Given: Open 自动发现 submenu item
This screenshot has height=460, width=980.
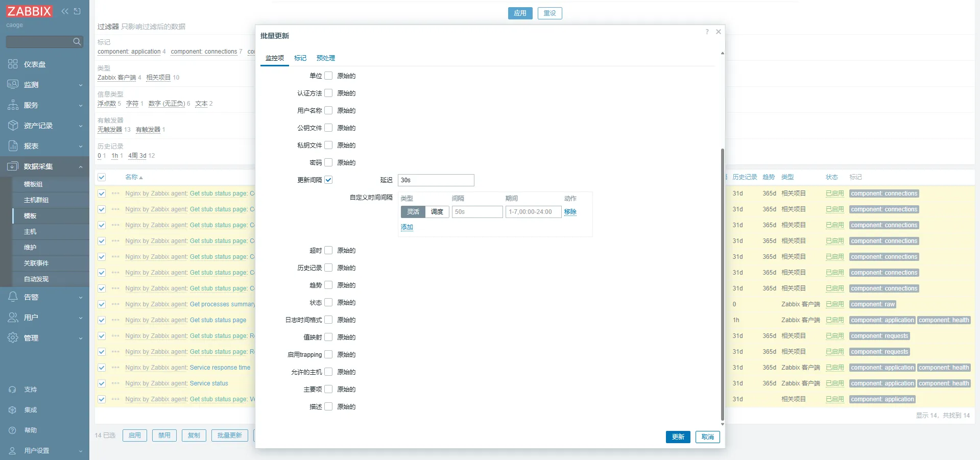Looking at the screenshot, I should (51, 279).
